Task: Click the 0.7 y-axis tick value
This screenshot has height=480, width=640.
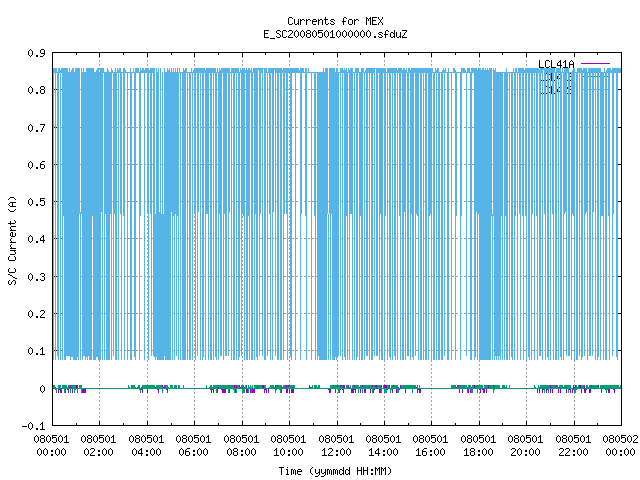Action: (36, 128)
